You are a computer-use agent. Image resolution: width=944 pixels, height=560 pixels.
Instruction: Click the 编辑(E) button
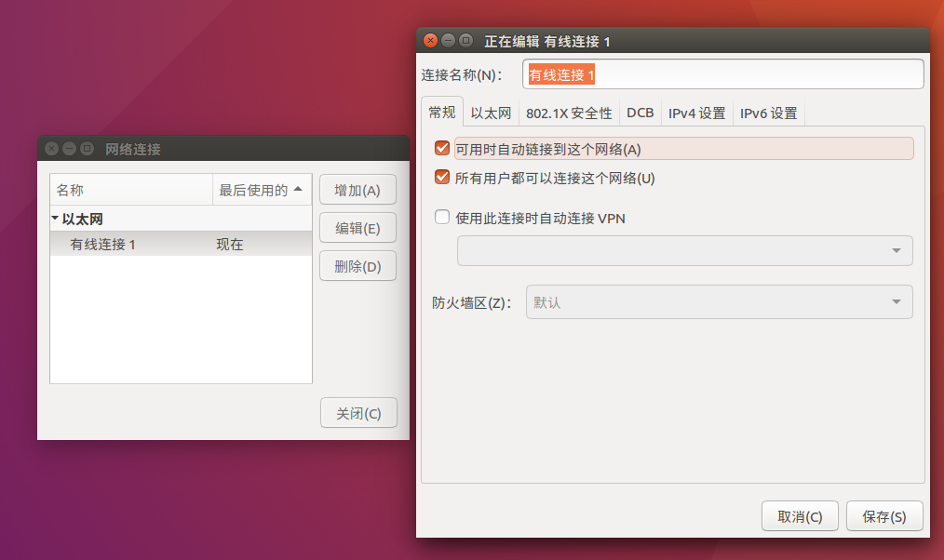357,228
